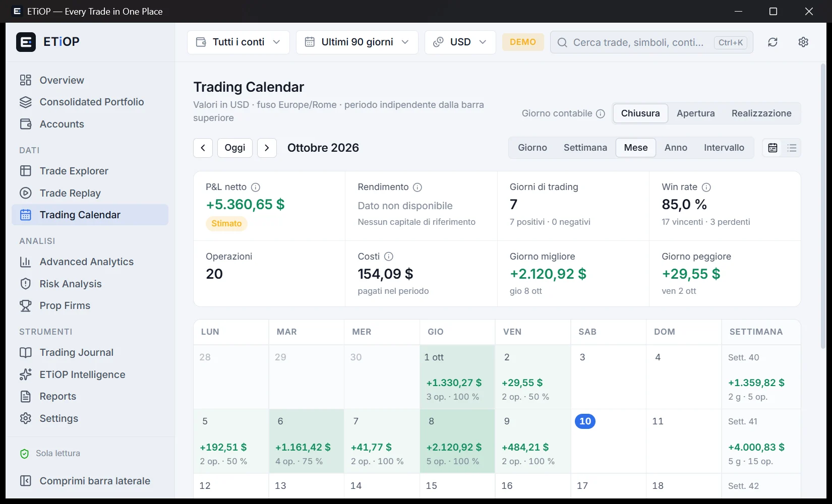Set accounting day to Apertura

tap(695, 113)
